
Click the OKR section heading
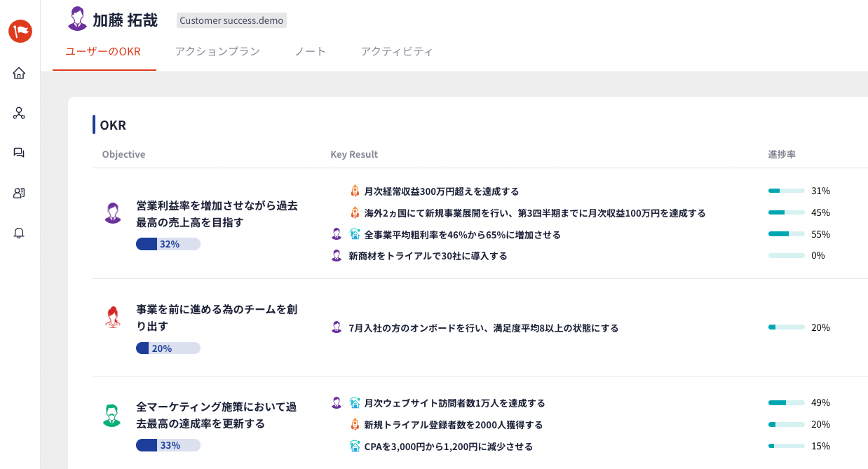113,125
